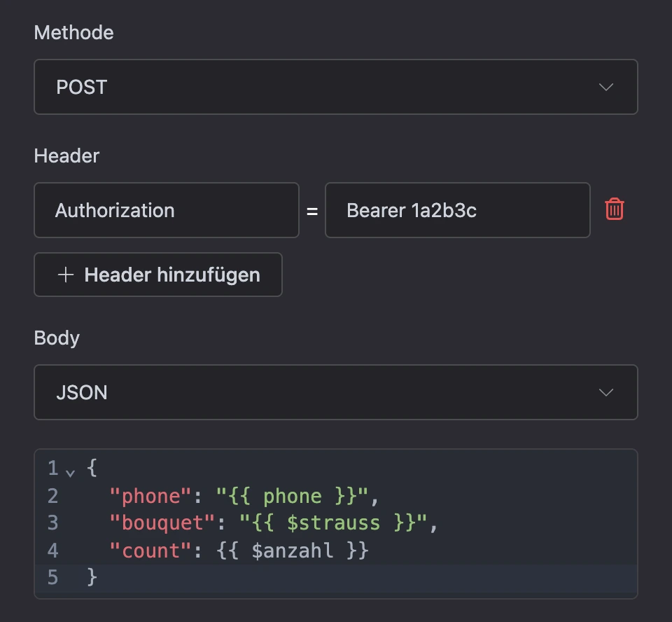Place cursor at closing brace on line 5
672x622 pixels.
click(92, 577)
